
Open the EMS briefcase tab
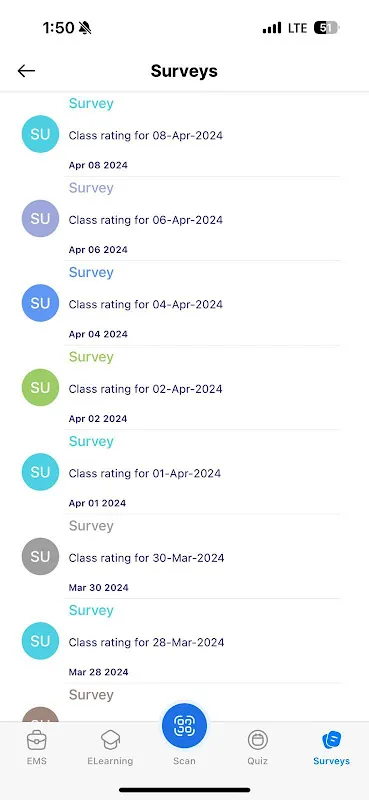37,747
